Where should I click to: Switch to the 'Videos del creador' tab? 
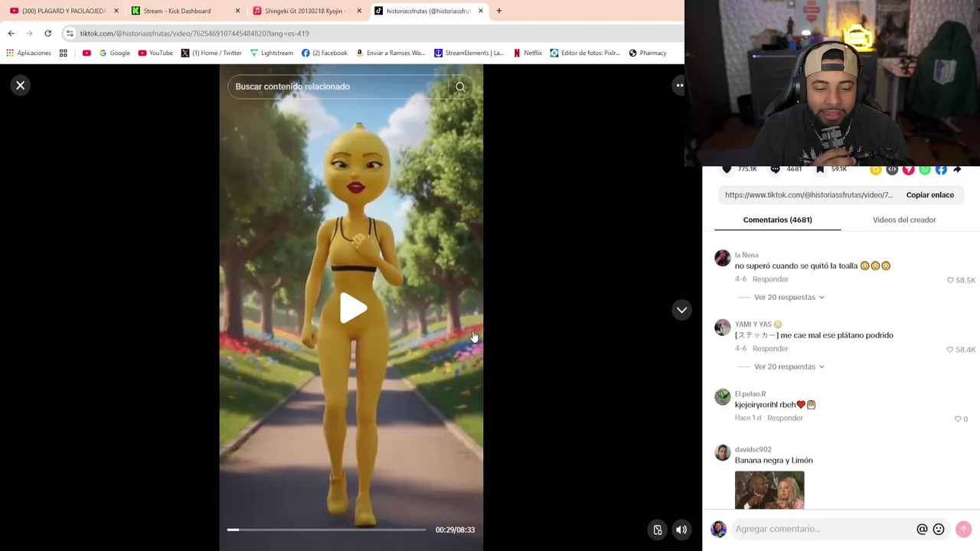click(904, 220)
